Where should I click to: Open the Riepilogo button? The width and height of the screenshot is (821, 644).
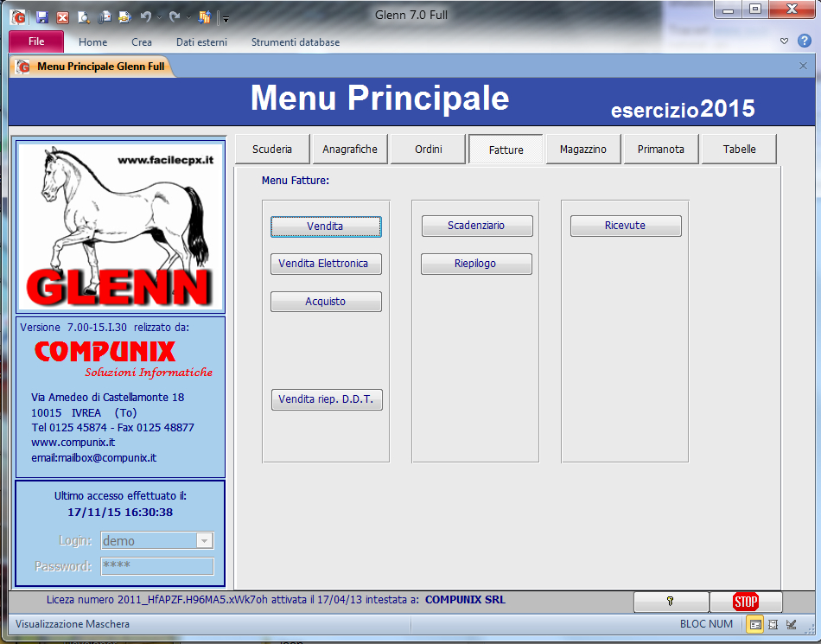[476, 264]
